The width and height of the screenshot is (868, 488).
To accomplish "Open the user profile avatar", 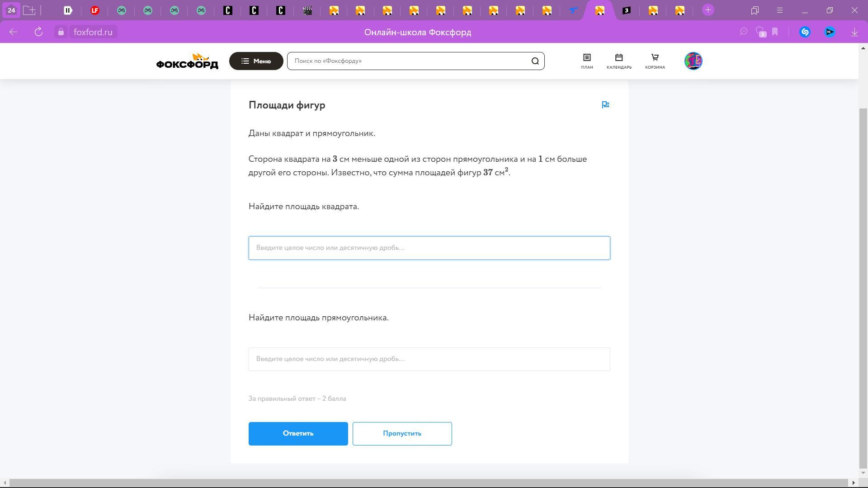I will [693, 61].
